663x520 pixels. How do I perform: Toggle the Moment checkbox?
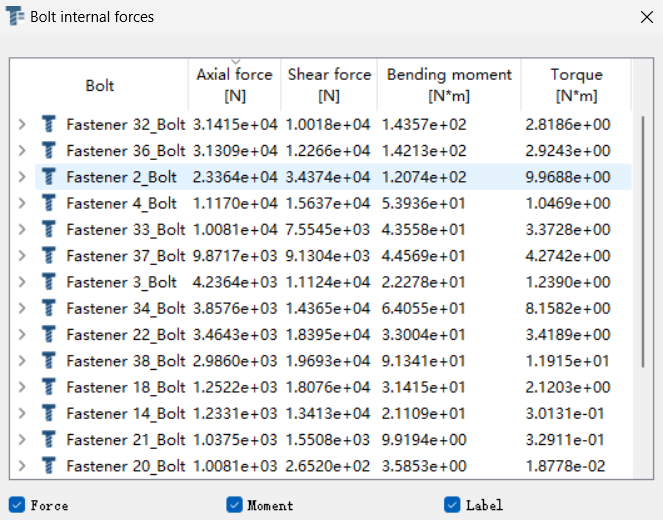(x=234, y=504)
